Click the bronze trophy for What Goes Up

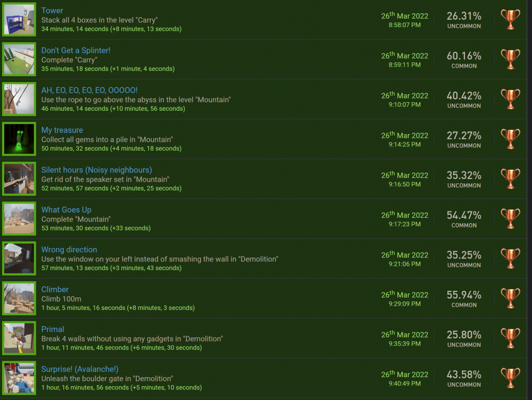pyautogui.click(x=510, y=219)
